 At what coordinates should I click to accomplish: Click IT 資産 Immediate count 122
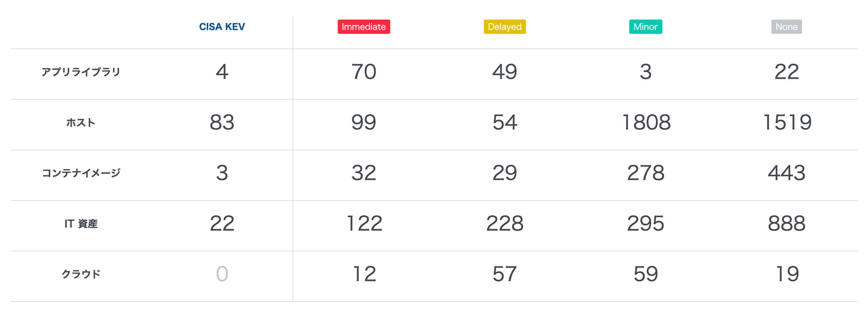click(364, 223)
